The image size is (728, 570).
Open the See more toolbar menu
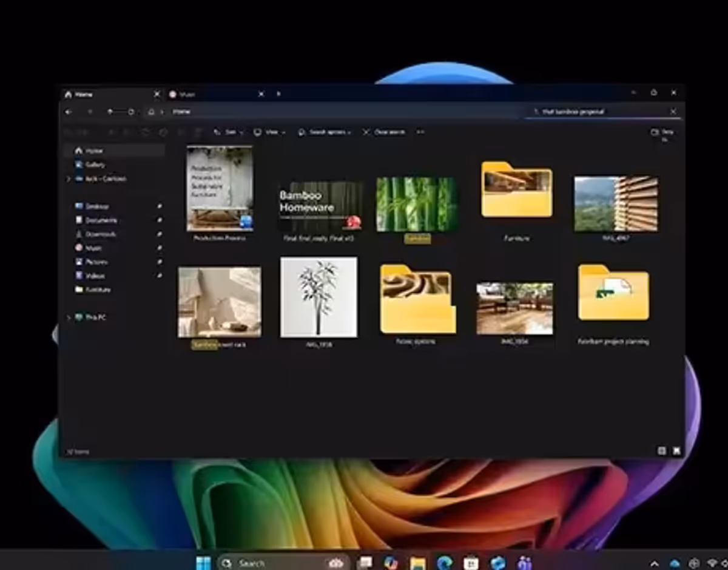(x=420, y=132)
